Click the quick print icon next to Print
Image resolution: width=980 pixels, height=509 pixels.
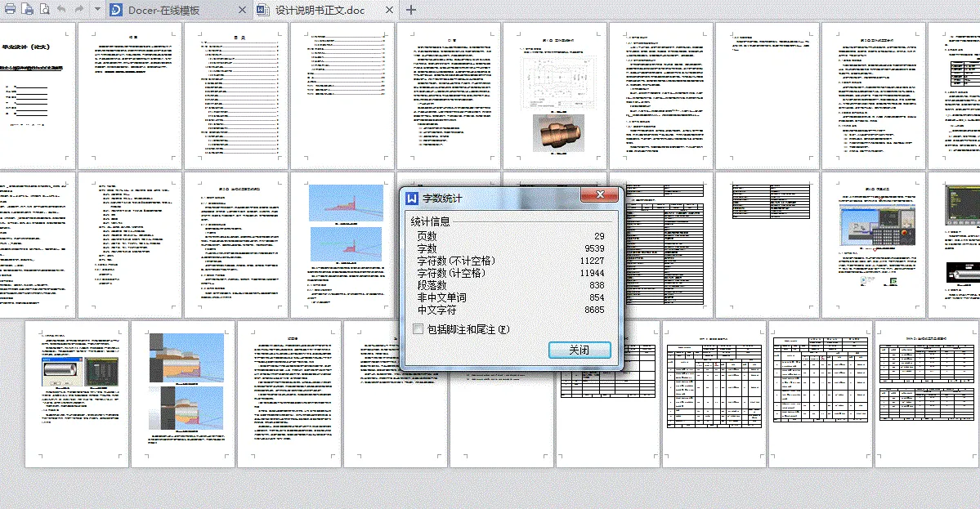coord(27,9)
